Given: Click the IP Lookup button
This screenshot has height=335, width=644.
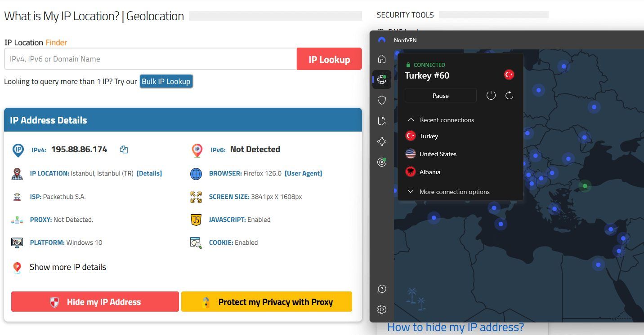Looking at the screenshot, I should [329, 59].
